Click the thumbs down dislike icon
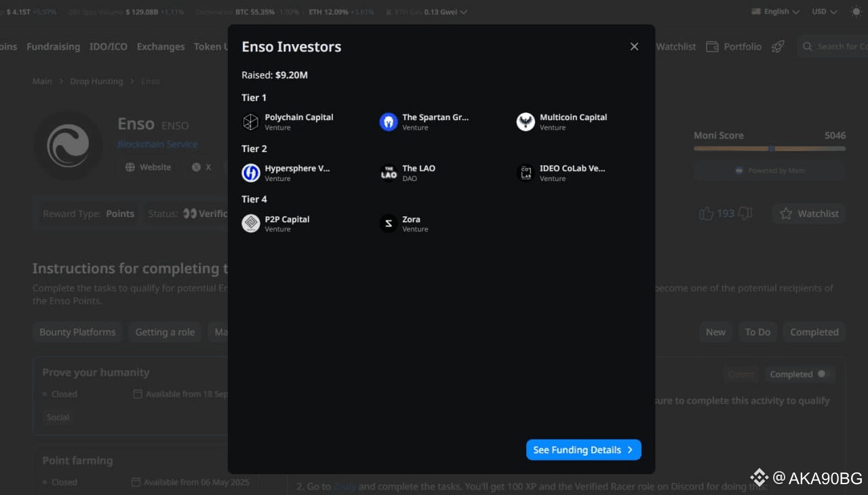This screenshot has width=868, height=495. 745,214
